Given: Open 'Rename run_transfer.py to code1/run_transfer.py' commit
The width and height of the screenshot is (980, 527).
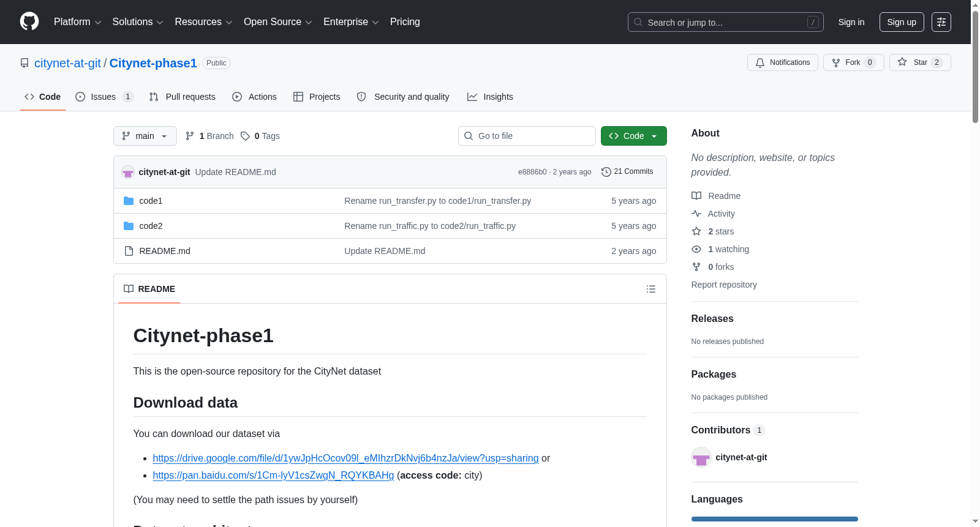Looking at the screenshot, I should point(438,201).
